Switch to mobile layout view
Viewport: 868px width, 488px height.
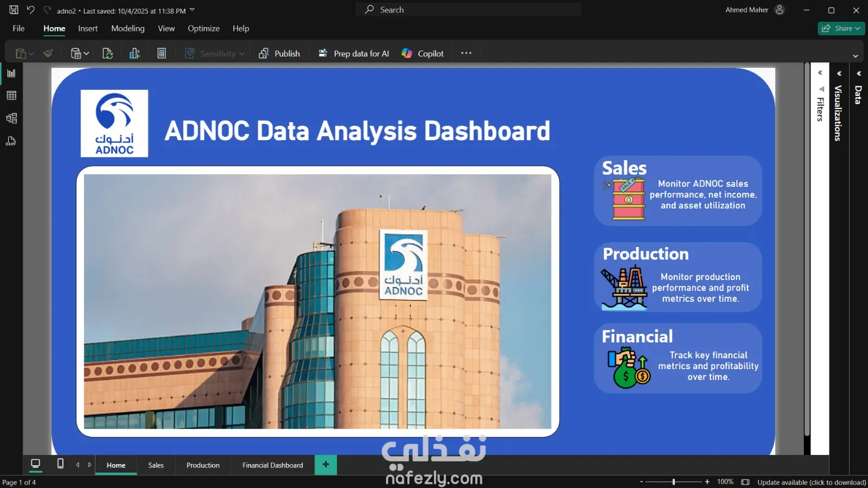point(60,464)
